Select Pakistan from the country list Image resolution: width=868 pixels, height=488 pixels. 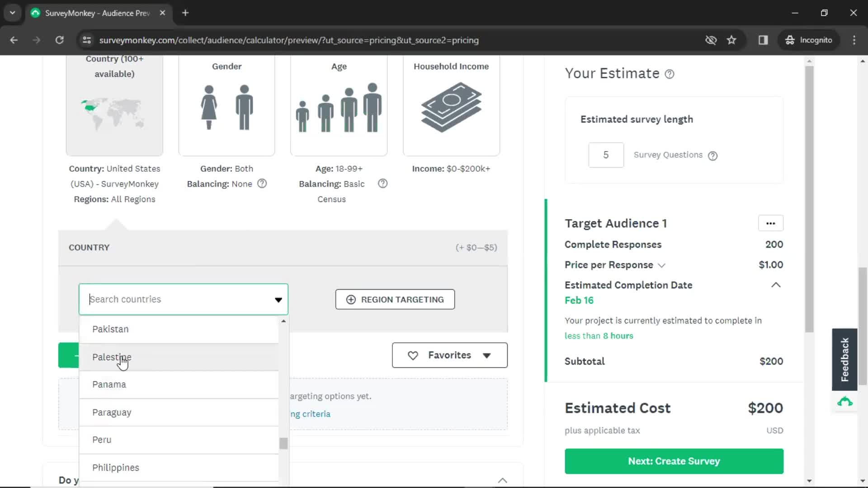pos(179,329)
